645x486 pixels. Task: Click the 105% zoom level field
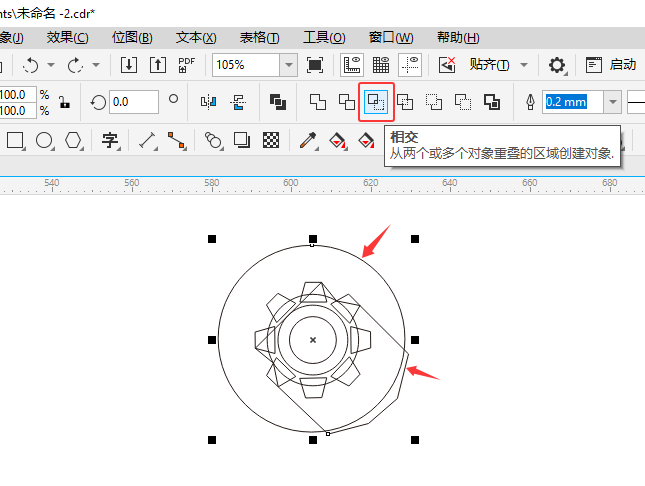click(246, 65)
